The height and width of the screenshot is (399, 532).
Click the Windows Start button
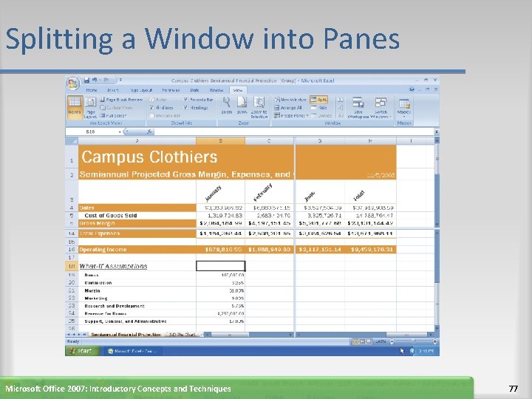coord(83,351)
